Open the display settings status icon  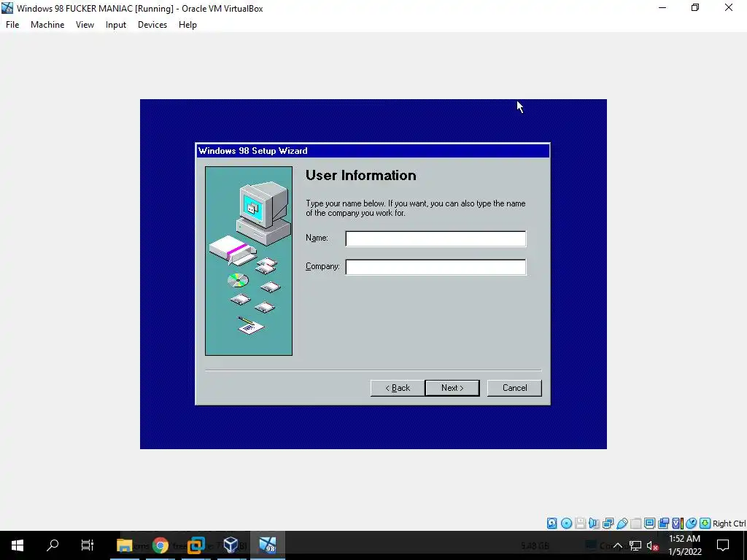pos(649,524)
